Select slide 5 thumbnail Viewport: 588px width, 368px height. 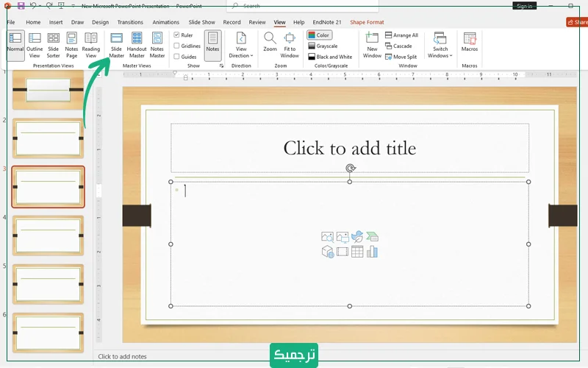[x=48, y=284]
